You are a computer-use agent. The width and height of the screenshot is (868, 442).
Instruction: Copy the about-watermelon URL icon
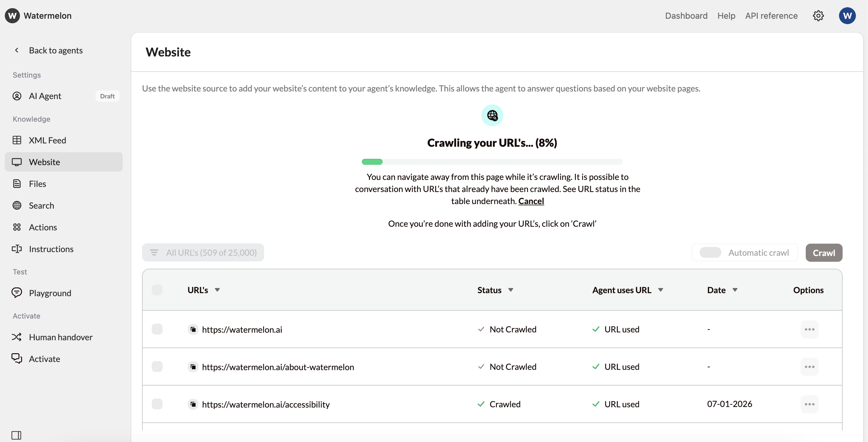pos(193,367)
